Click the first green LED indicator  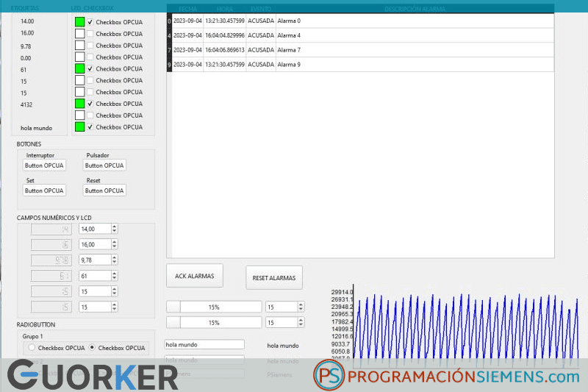coord(79,22)
